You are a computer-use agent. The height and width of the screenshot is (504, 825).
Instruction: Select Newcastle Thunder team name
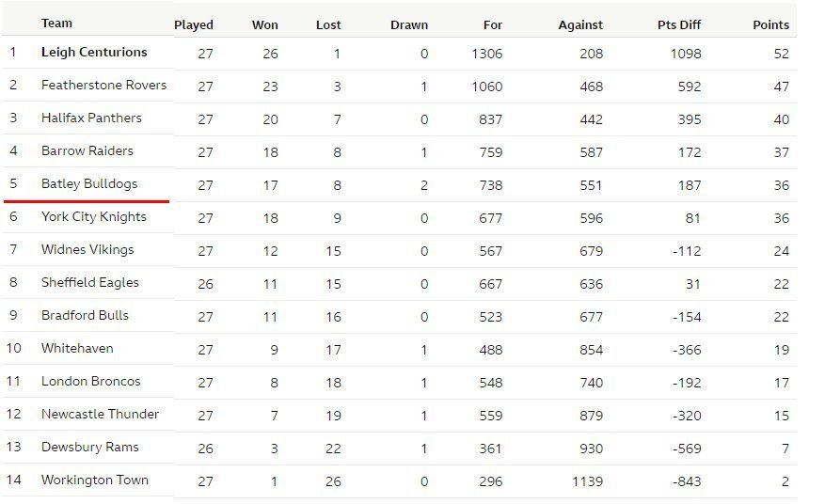point(100,414)
